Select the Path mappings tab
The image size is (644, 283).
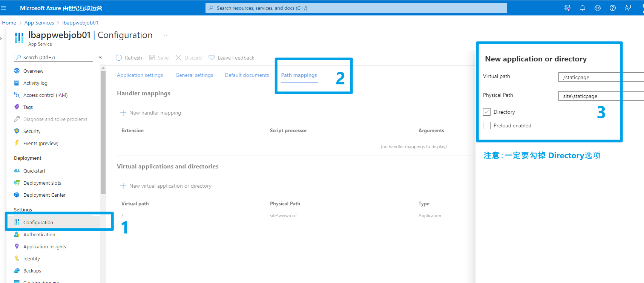[x=299, y=75]
